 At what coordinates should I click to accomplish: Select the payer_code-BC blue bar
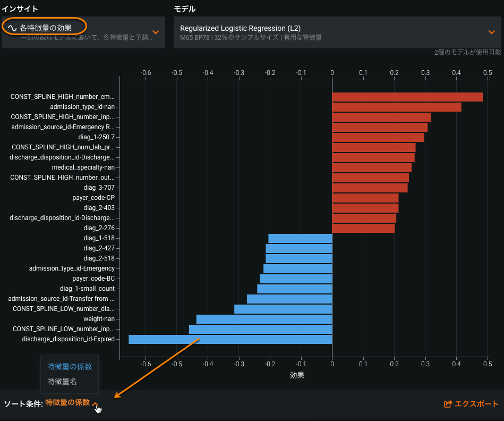pyautogui.click(x=296, y=279)
